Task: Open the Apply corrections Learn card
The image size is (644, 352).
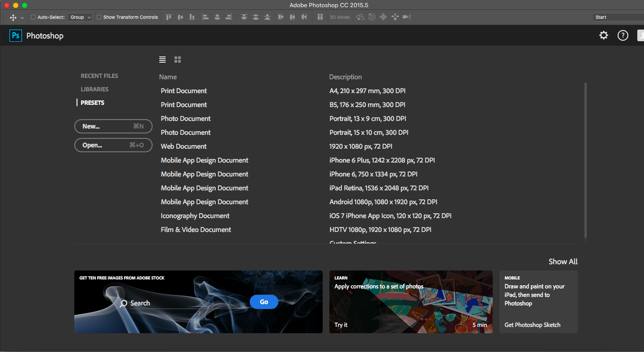Action: (411, 302)
